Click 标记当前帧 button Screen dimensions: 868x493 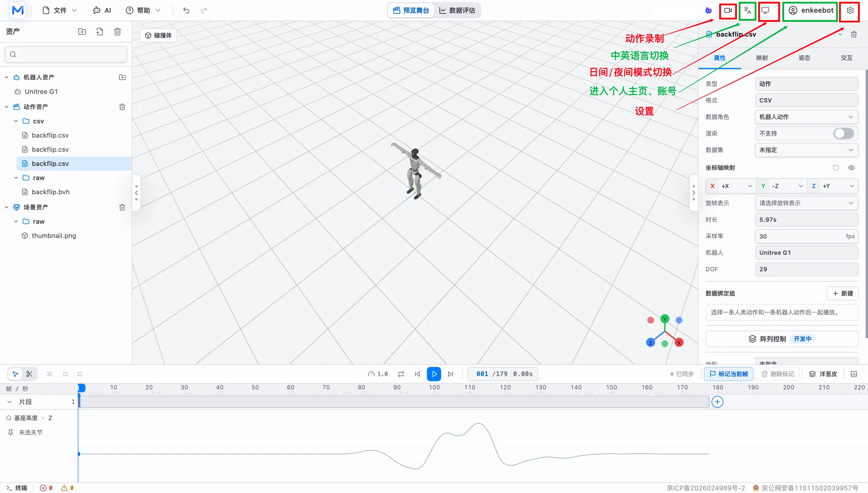pos(729,374)
